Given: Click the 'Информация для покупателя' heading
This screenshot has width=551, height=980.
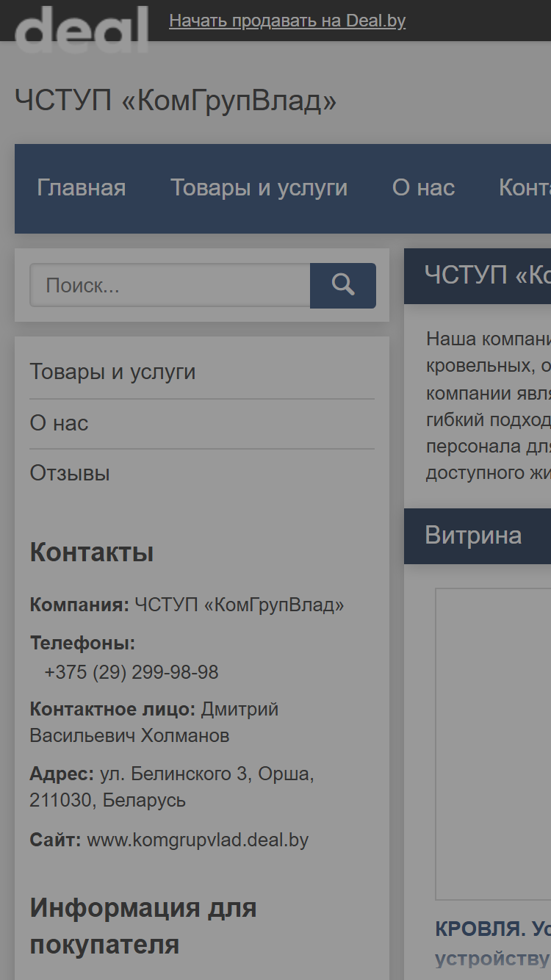Looking at the screenshot, I should point(143,926).
